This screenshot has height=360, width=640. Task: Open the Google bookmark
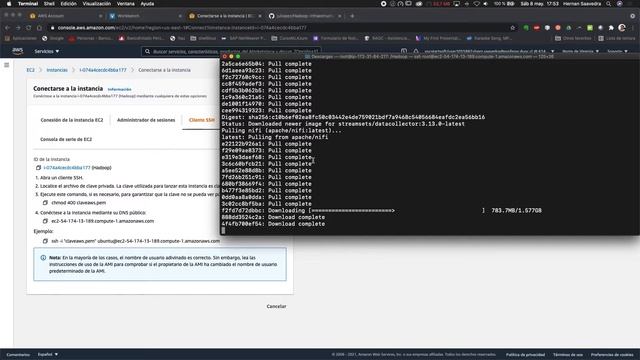(x=53, y=38)
